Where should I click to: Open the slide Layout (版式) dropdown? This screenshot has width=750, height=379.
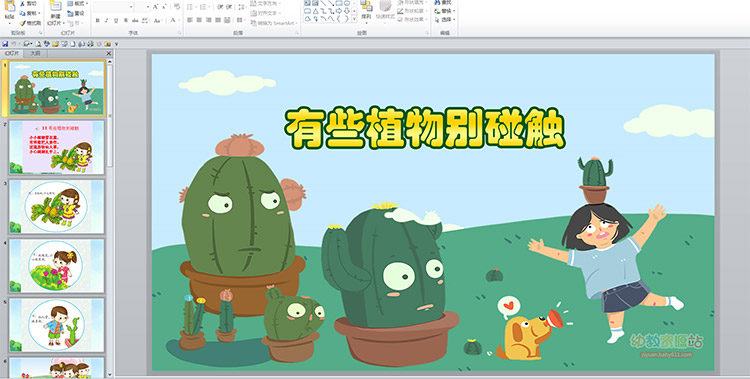click(x=77, y=3)
